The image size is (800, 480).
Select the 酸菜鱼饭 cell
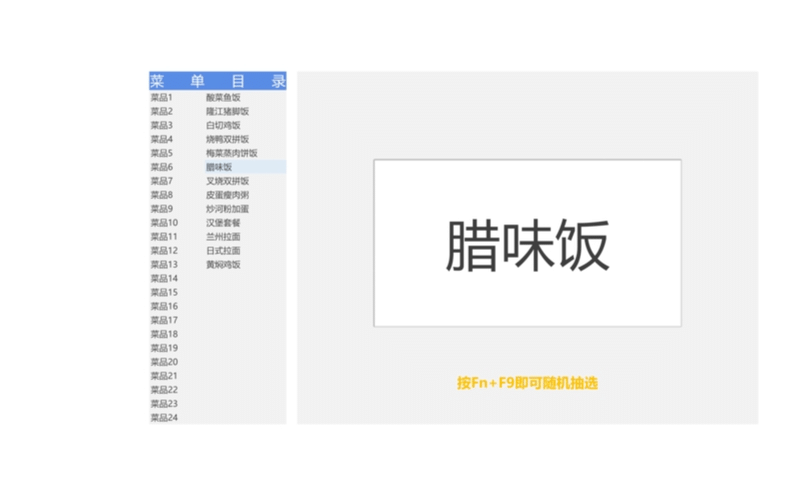click(223, 98)
